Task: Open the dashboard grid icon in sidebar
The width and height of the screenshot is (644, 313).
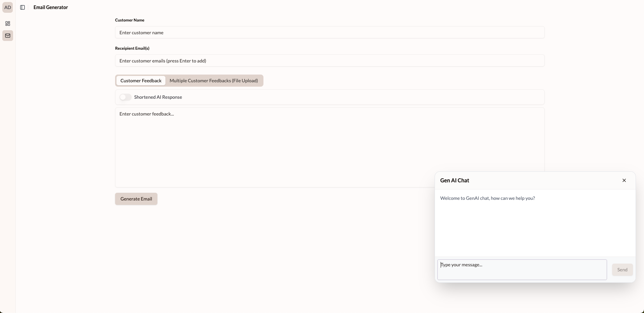Action: coord(8,24)
